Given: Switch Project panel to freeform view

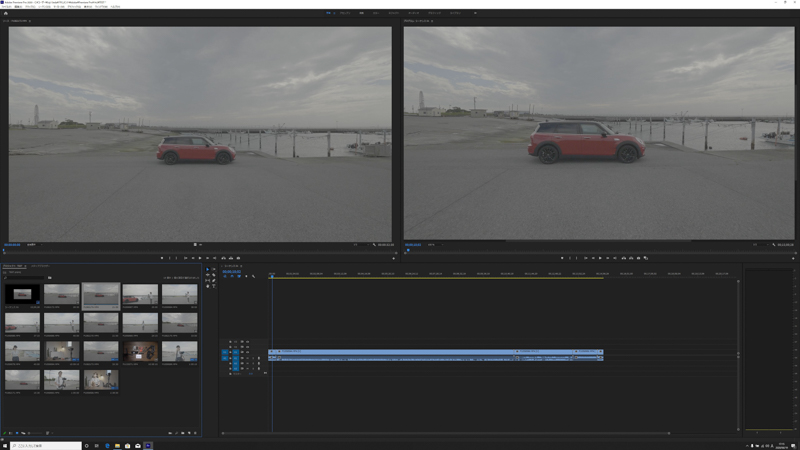Looking at the screenshot, I should [x=23, y=433].
